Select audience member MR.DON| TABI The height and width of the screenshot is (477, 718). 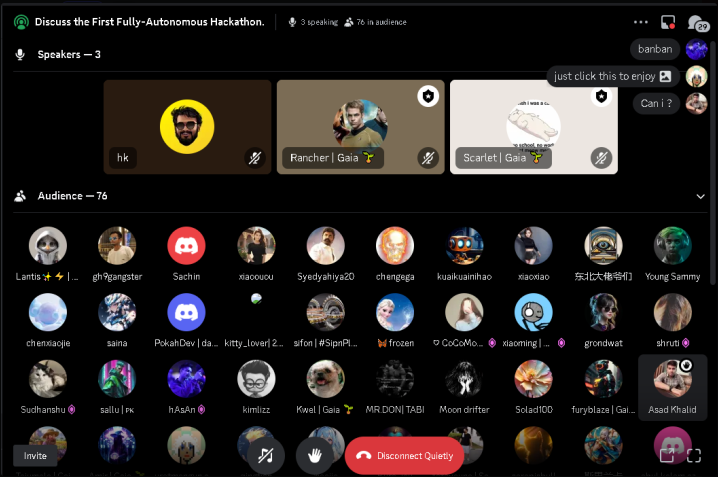[395, 387]
